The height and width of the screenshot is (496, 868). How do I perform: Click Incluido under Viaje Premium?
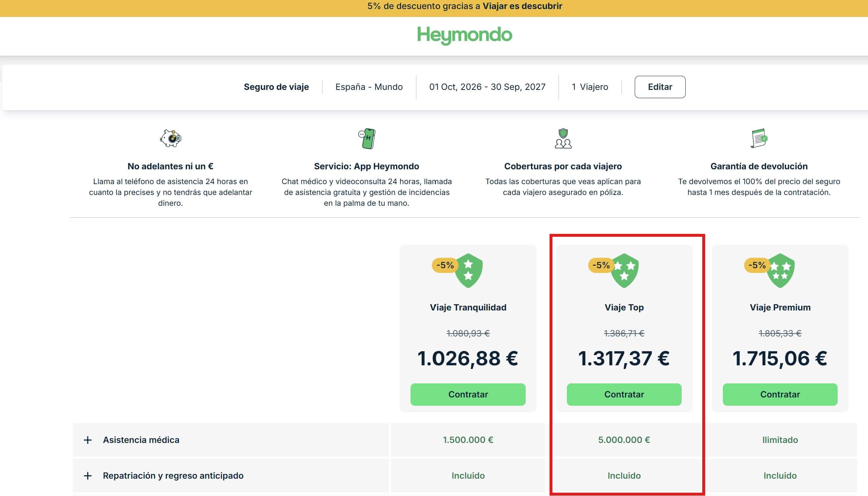(x=780, y=476)
